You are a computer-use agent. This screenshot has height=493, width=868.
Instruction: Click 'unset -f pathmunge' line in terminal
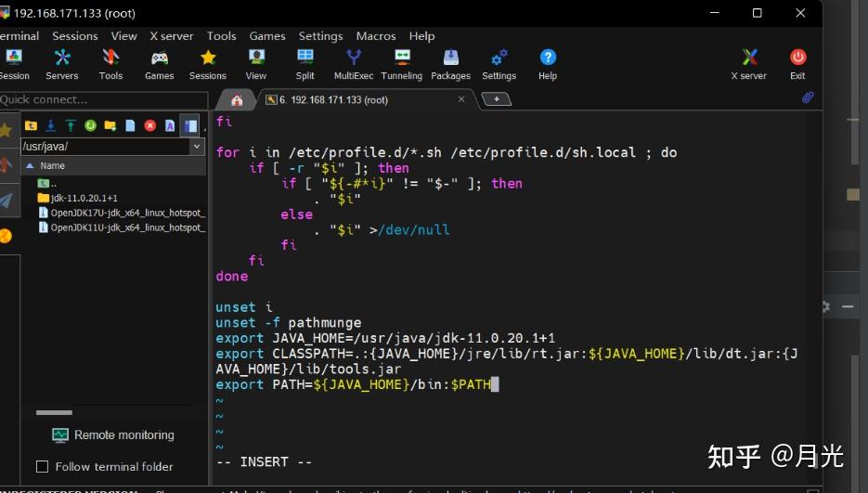289,322
